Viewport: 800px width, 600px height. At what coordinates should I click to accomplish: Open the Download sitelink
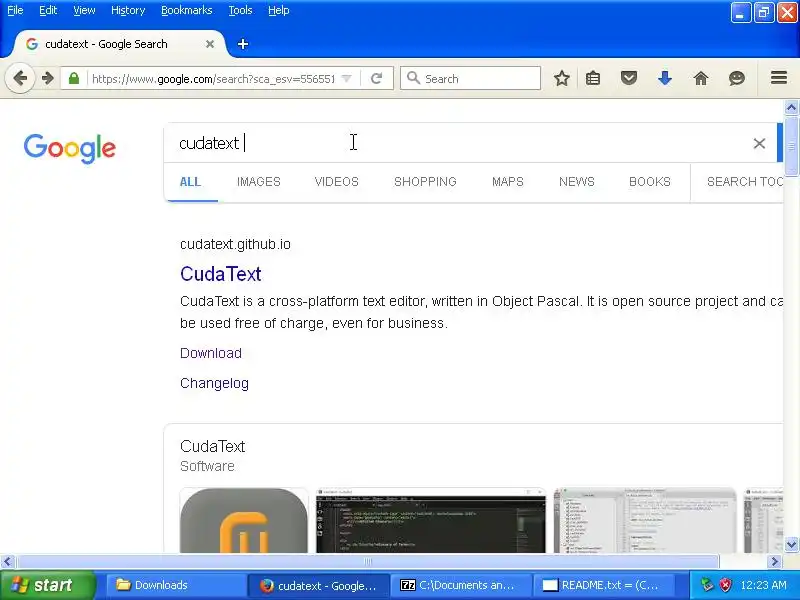tap(211, 353)
